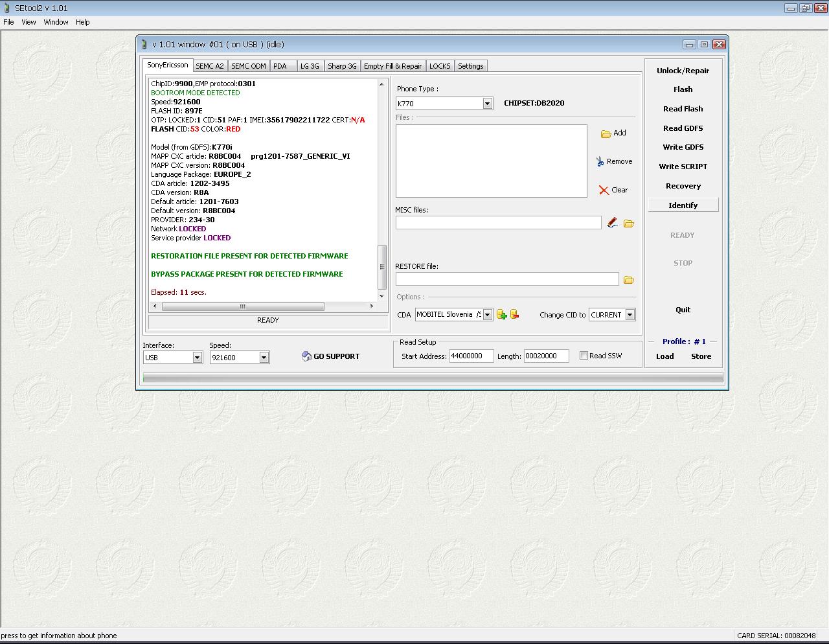The width and height of the screenshot is (829, 644).
Task: Click the log scroll right arrow
Action: pyautogui.click(x=372, y=306)
